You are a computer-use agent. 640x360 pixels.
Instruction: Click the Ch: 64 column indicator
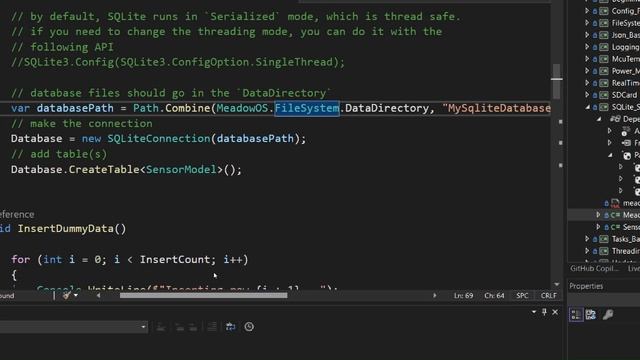point(494,296)
